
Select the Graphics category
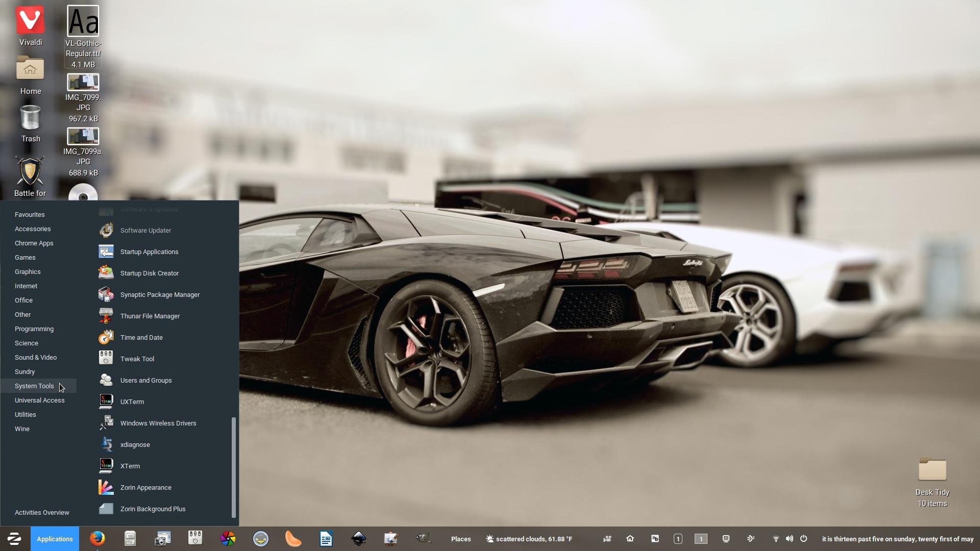coord(28,272)
